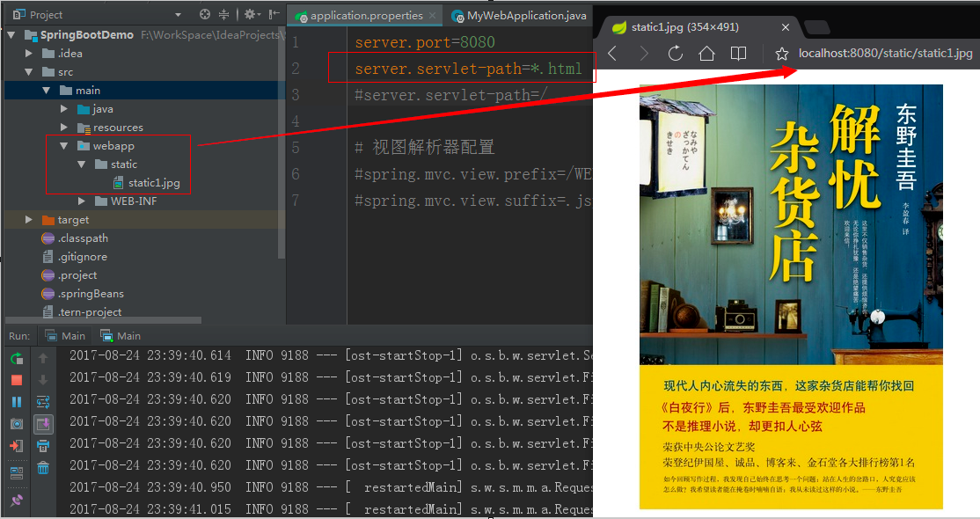
Task: Click the up-the-stack-trace arrow in console toolbar
Action: pyautogui.click(x=43, y=358)
